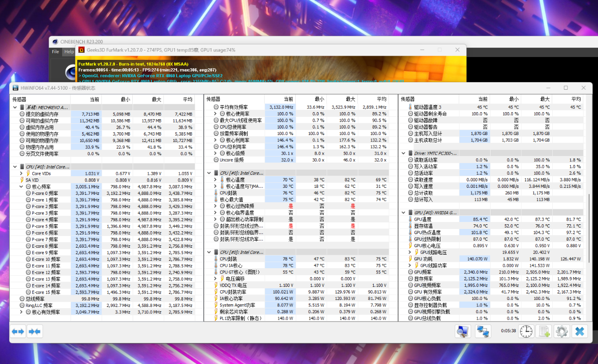Click the thermometer icon beside CPU封装 76 °C
The image size is (598, 364).
216,193
